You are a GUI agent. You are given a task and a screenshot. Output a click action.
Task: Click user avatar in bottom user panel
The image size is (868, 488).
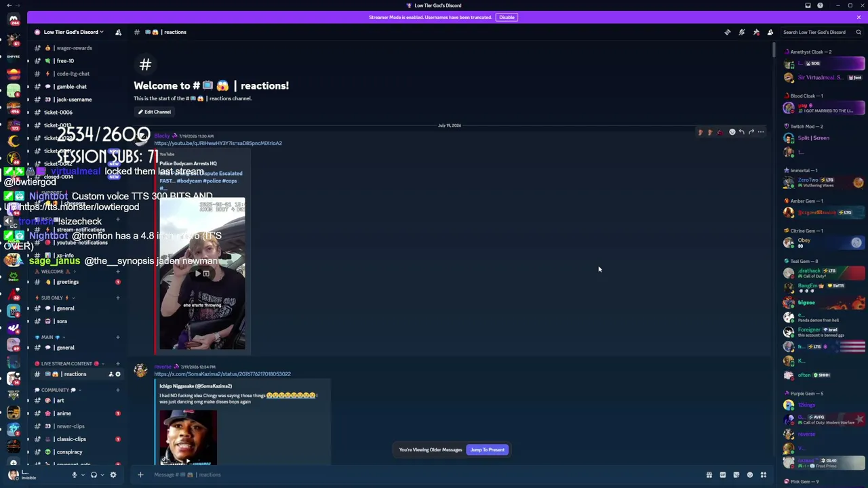13,475
